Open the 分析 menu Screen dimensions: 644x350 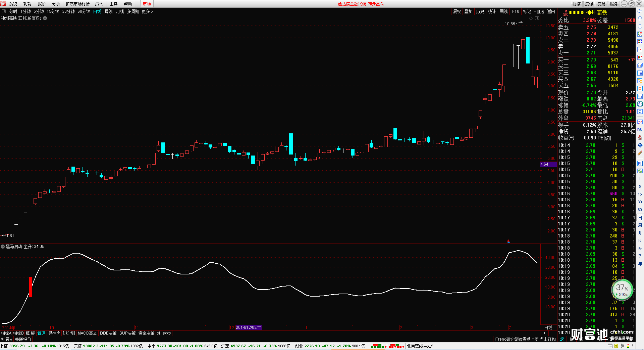[56, 4]
